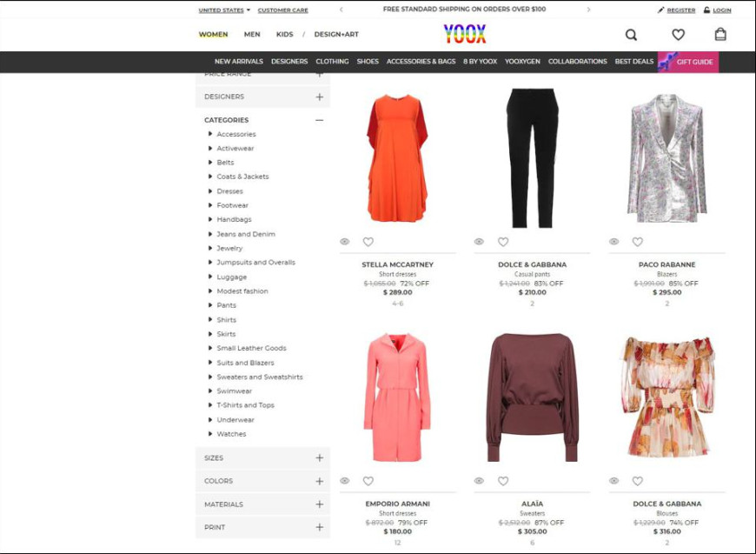Open New Arrivals menu
The width and height of the screenshot is (756, 554).
point(239,62)
